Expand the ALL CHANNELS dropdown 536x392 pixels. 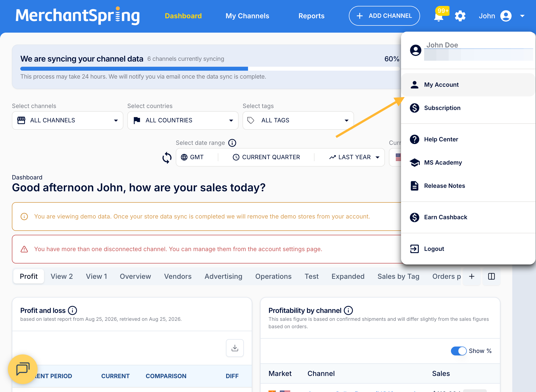(x=67, y=120)
